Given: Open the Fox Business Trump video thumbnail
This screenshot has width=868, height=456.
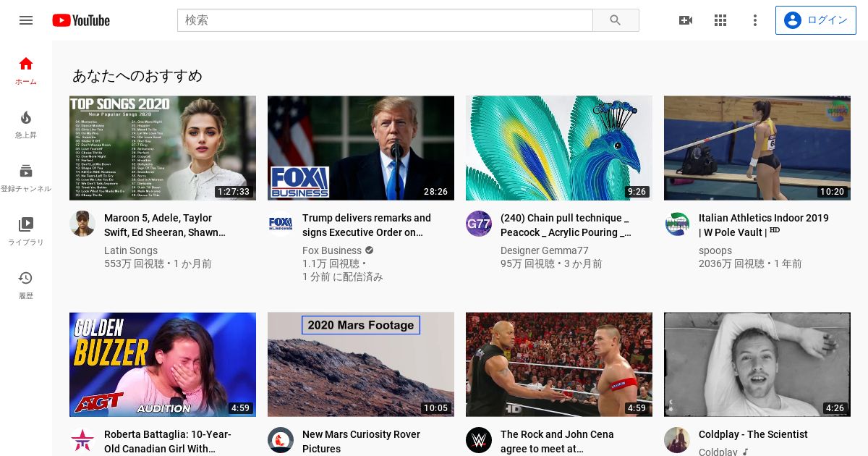Looking at the screenshot, I should (x=361, y=148).
